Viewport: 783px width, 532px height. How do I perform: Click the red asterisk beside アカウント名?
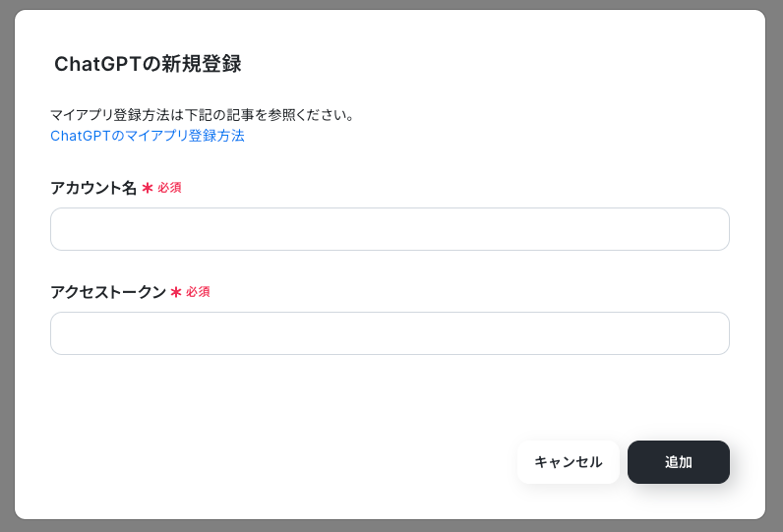tap(148, 188)
